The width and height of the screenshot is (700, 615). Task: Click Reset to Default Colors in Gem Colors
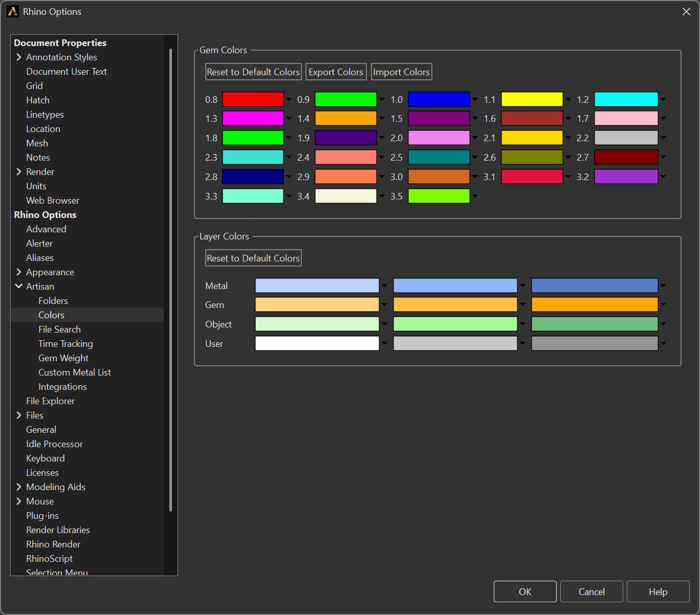pyautogui.click(x=253, y=72)
